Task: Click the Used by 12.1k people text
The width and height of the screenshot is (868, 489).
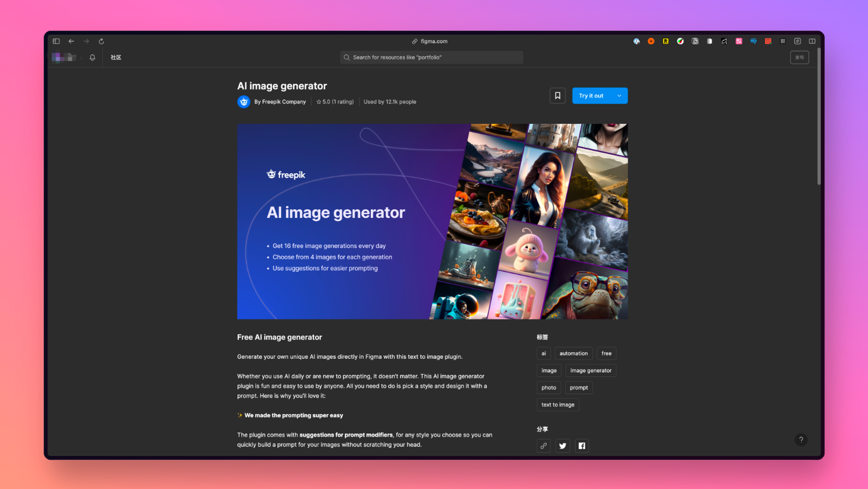Action: [x=390, y=102]
